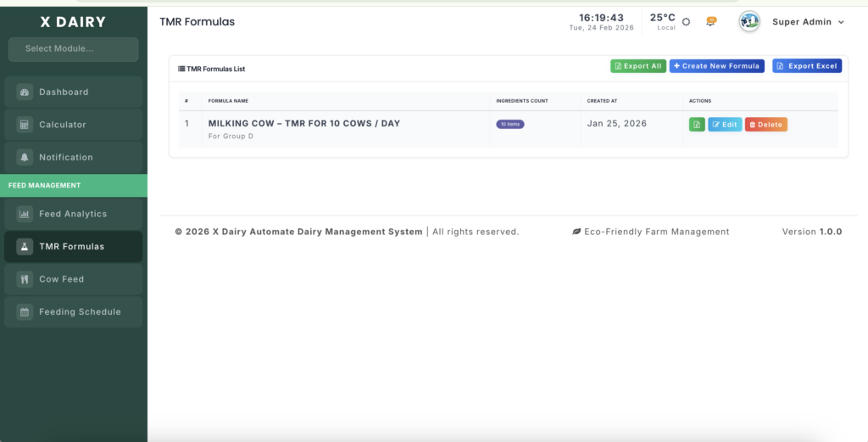
Task: Click the chevron next to Super Admin
Action: [841, 23]
